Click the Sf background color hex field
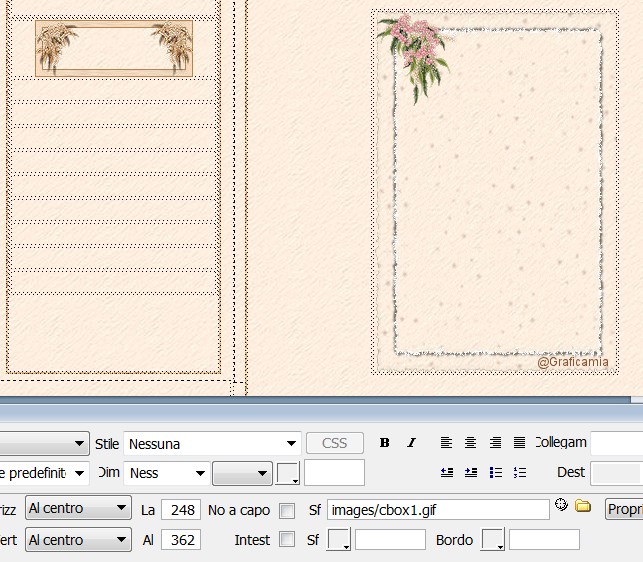643x562 pixels. (x=390, y=539)
